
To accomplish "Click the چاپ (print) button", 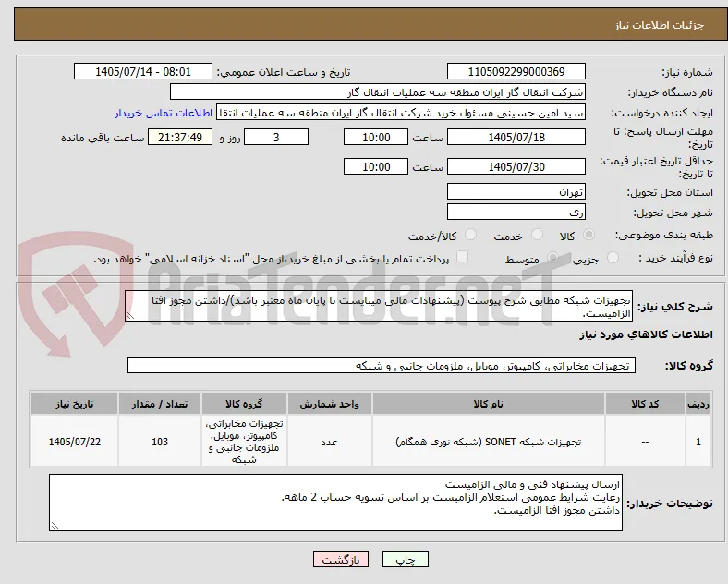I will [x=406, y=560].
